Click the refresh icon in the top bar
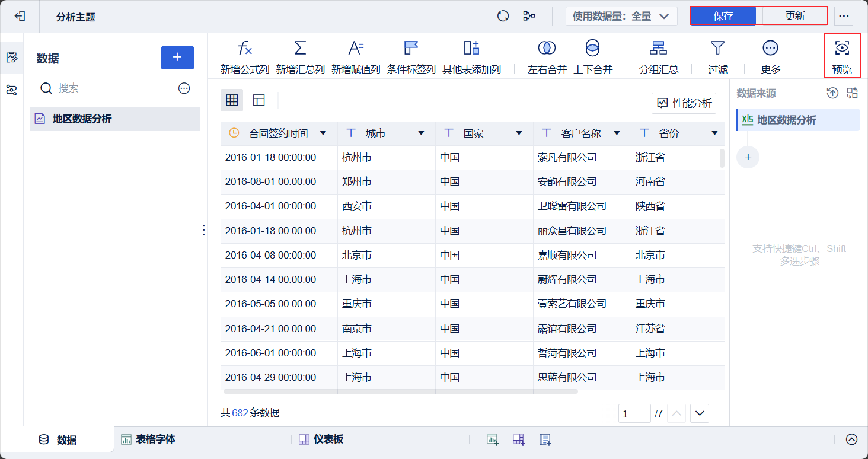The width and height of the screenshot is (868, 459). (x=503, y=16)
